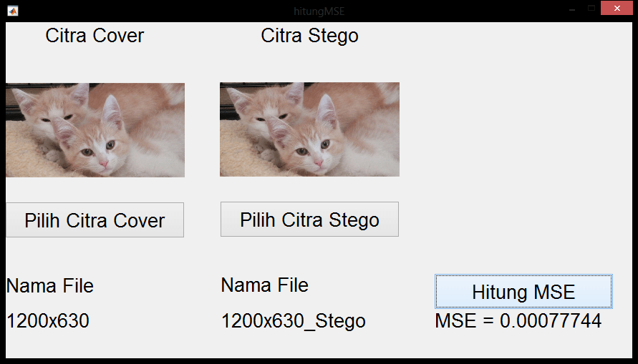
Task: Click the Nama File label above 1200x630_Stego
Action: pos(265,285)
